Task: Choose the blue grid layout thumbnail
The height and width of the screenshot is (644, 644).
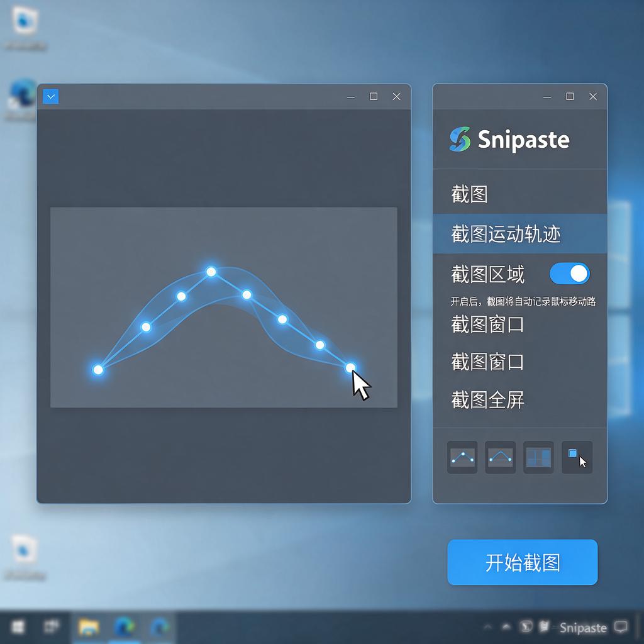Action: click(538, 457)
